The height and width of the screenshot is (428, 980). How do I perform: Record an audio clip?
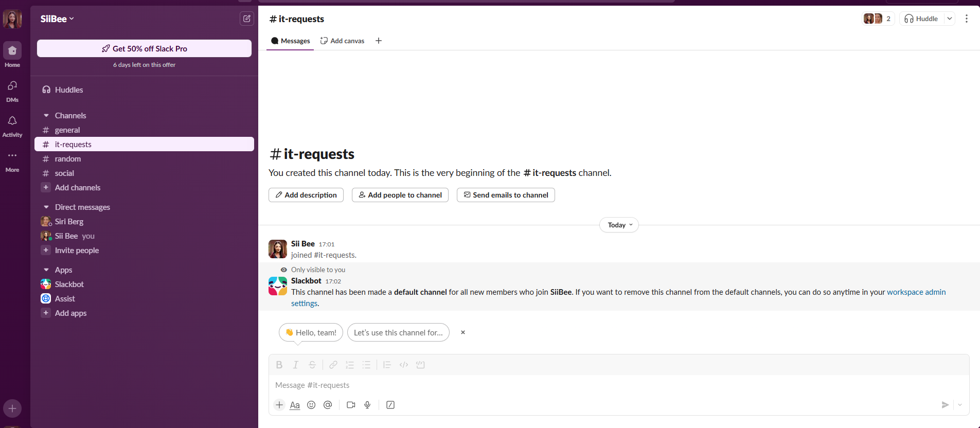pos(367,405)
